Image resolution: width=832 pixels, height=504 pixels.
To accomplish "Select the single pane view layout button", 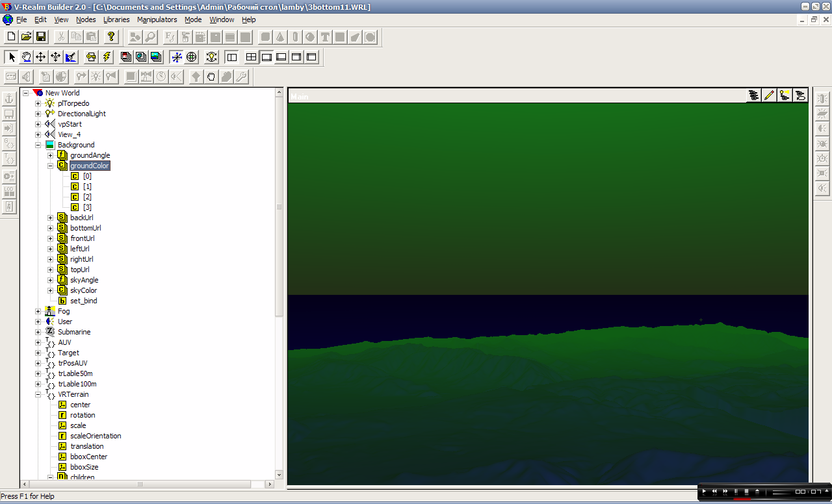I will point(266,57).
